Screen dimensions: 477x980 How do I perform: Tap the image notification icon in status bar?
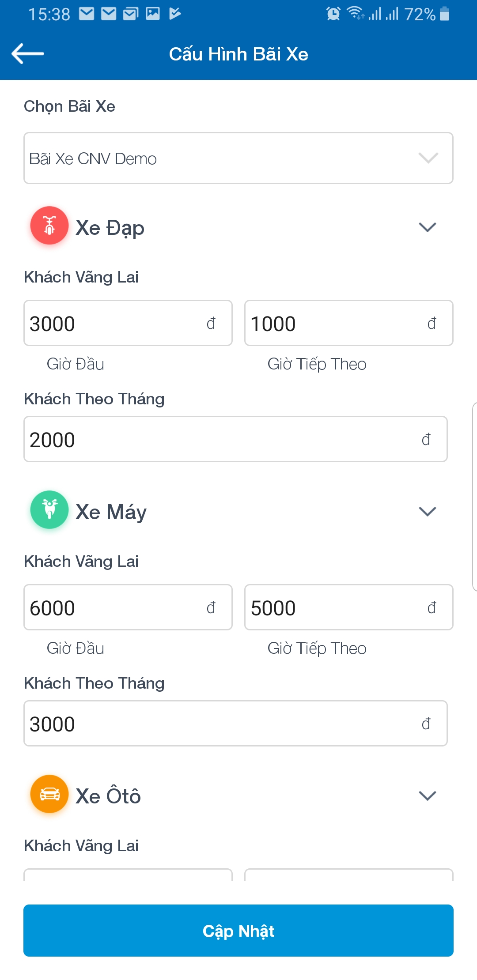pyautogui.click(x=153, y=14)
